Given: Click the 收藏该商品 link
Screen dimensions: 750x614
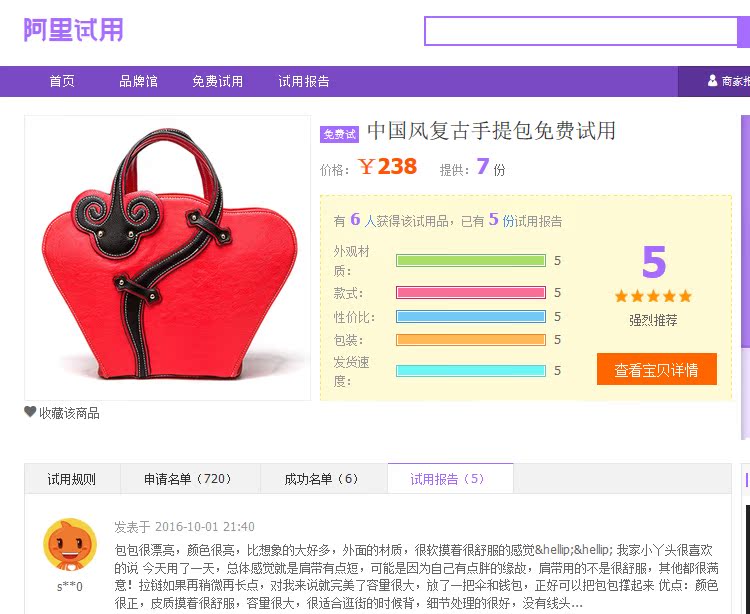Looking at the screenshot, I should [x=69, y=413].
